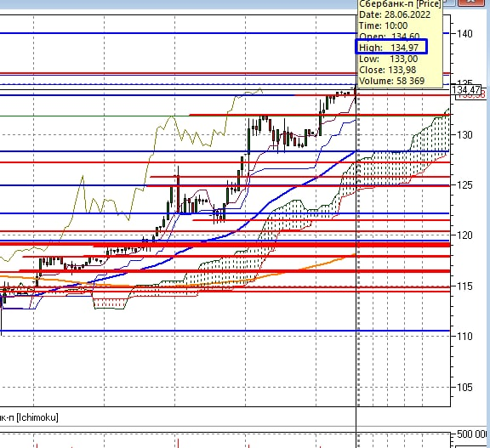The image size is (490, 448).
Task: Click the Сбербанк-п [Price] tooltip title
Action: pyautogui.click(x=400, y=3)
